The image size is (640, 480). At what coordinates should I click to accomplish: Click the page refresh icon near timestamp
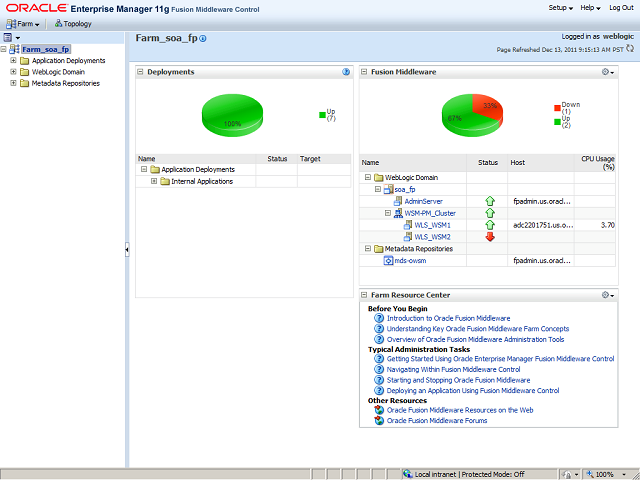[631, 48]
